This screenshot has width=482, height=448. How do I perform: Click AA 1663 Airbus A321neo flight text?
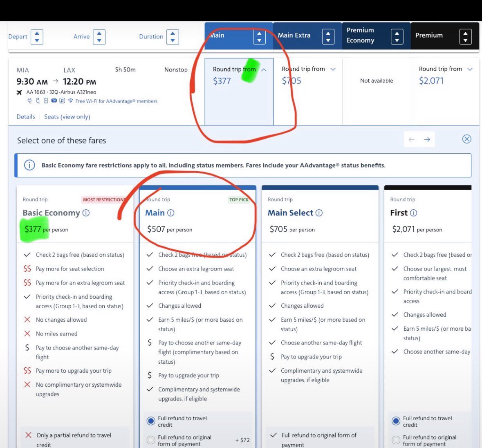(61, 92)
